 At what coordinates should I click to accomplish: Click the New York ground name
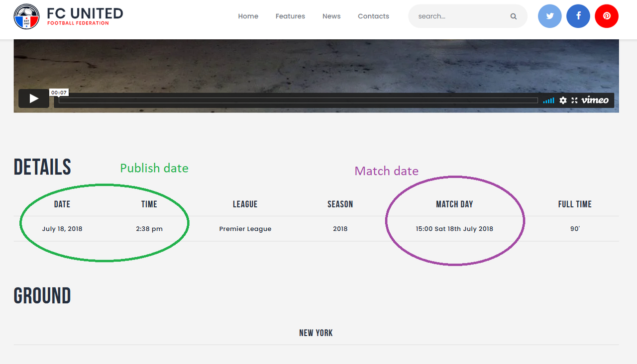pyautogui.click(x=316, y=333)
